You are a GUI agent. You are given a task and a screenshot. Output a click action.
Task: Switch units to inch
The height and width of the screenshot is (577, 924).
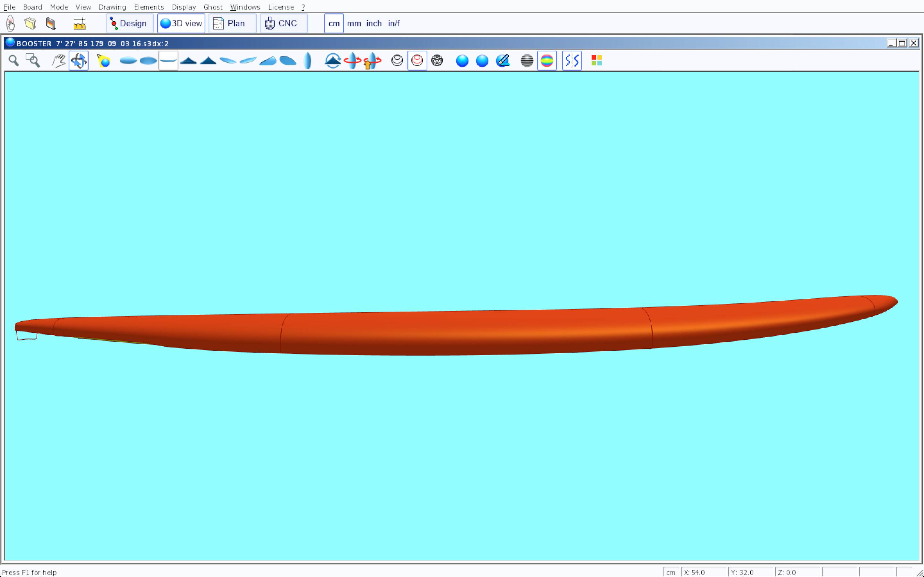pyautogui.click(x=374, y=24)
